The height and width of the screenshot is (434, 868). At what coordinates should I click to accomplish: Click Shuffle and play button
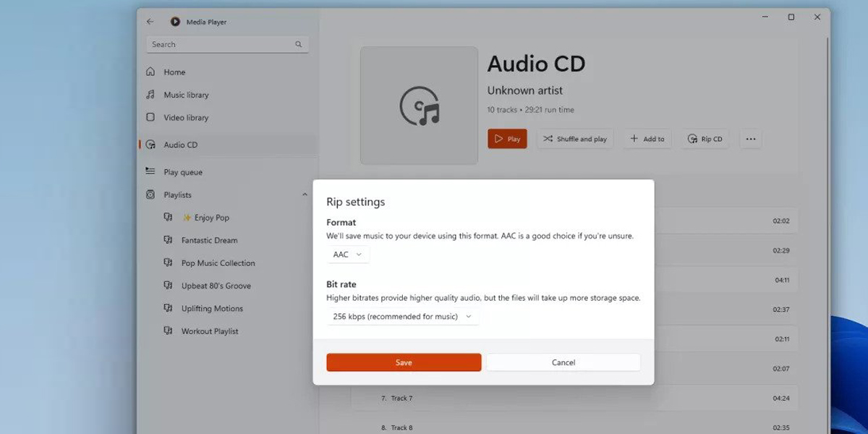[x=575, y=139]
